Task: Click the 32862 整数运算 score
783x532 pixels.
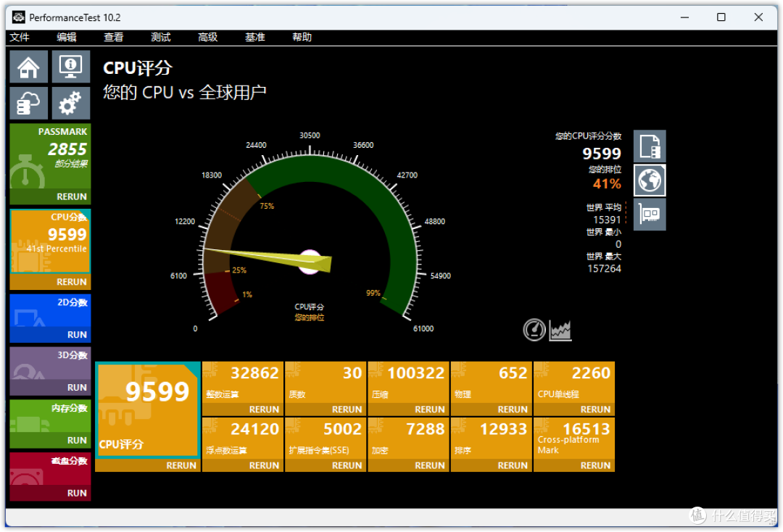Action: (x=254, y=373)
